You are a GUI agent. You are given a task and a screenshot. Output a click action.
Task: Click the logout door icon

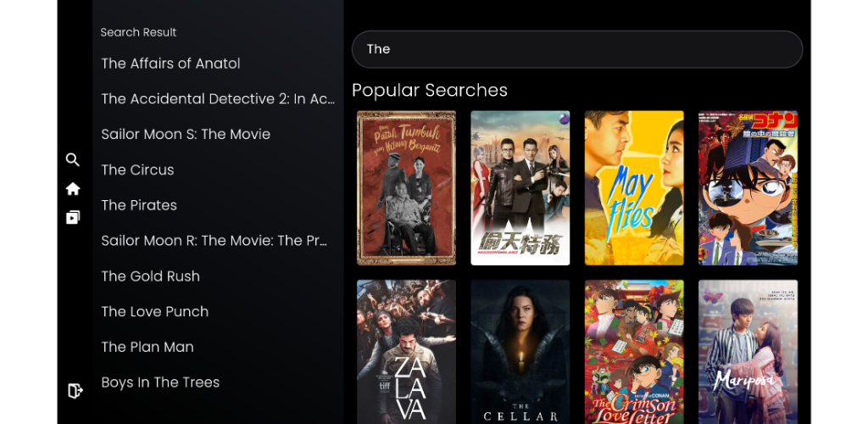click(75, 391)
